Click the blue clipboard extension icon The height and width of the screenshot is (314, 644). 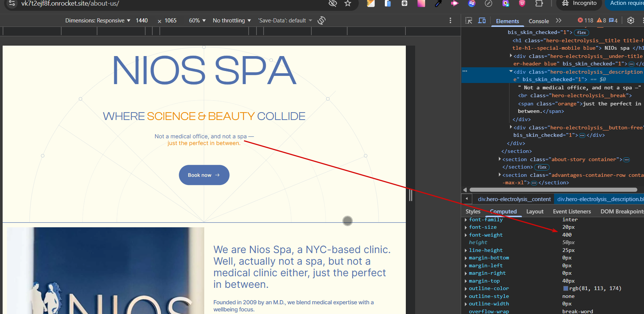pyautogui.click(x=388, y=3)
